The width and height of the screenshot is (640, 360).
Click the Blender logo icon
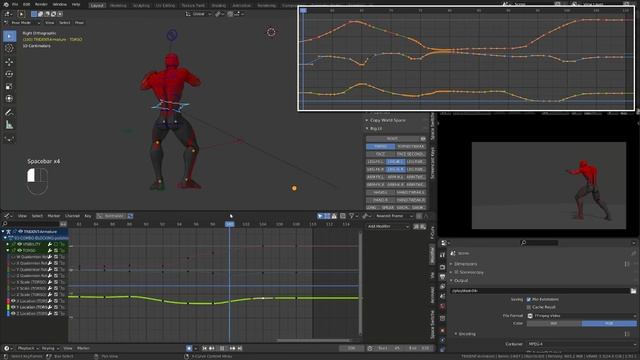coord(5,4)
